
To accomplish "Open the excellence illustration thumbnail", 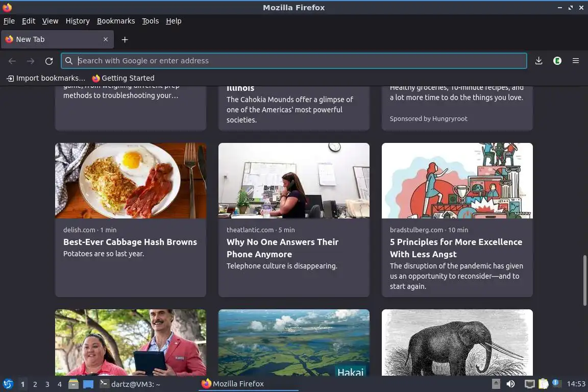I will click(x=457, y=181).
